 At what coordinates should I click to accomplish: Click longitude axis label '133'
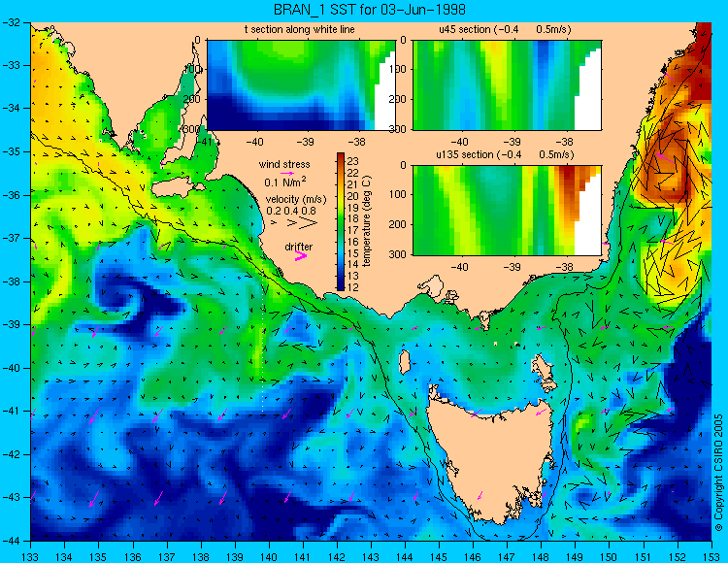(x=30, y=556)
